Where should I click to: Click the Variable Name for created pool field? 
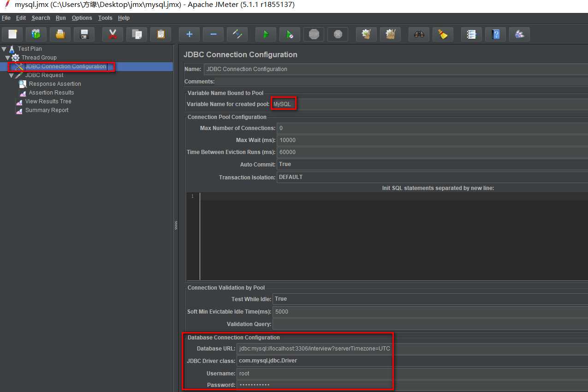click(430, 104)
